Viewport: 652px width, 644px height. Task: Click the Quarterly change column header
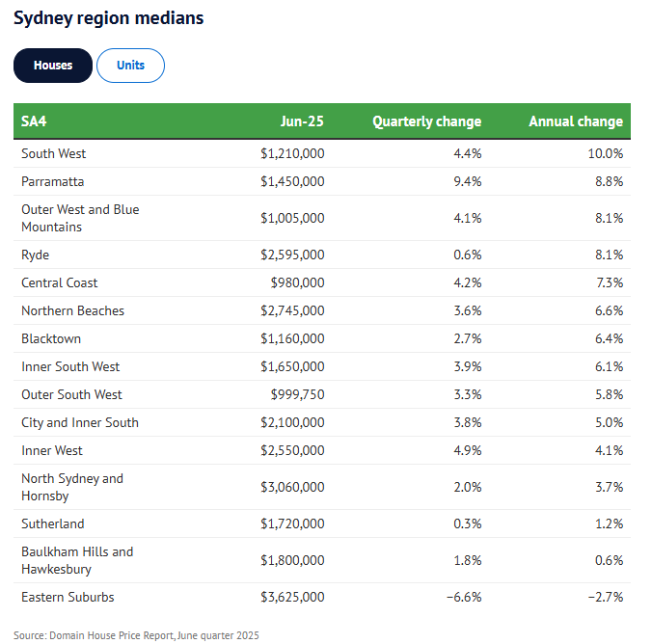(x=426, y=121)
